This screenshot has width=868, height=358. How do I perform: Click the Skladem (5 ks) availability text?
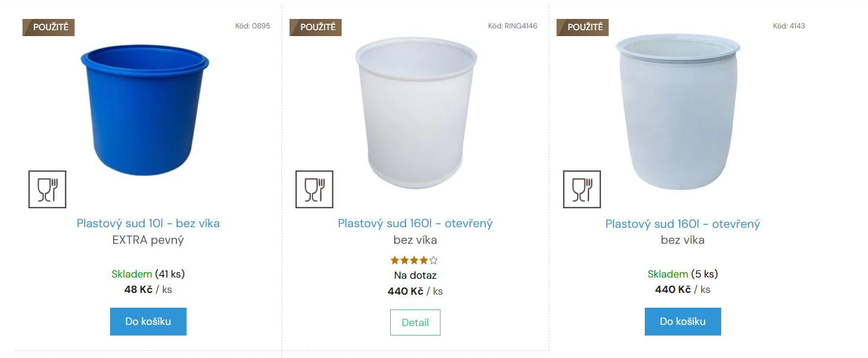[x=683, y=274]
